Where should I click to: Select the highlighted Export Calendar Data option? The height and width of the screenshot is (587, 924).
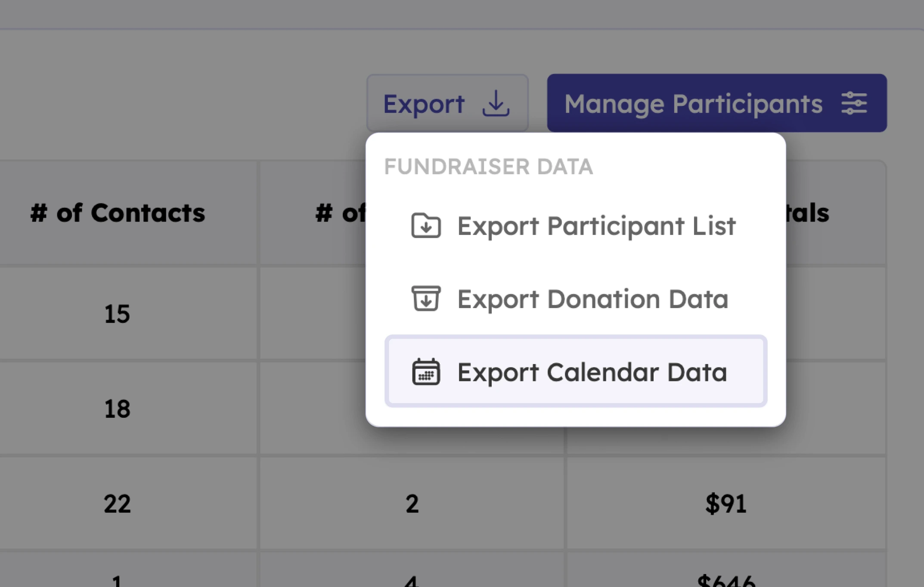[x=592, y=373]
